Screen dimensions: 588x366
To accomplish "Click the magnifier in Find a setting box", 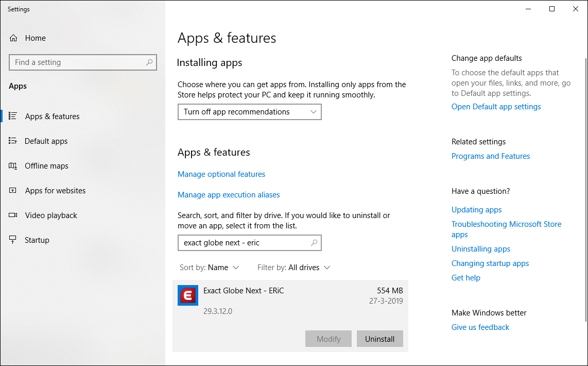I will 149,62.
